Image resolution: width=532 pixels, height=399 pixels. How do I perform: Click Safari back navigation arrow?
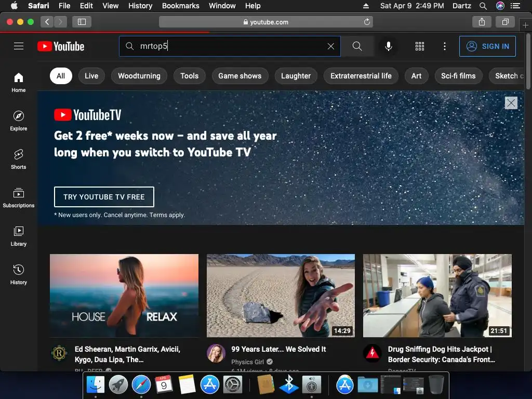(47, 22)
